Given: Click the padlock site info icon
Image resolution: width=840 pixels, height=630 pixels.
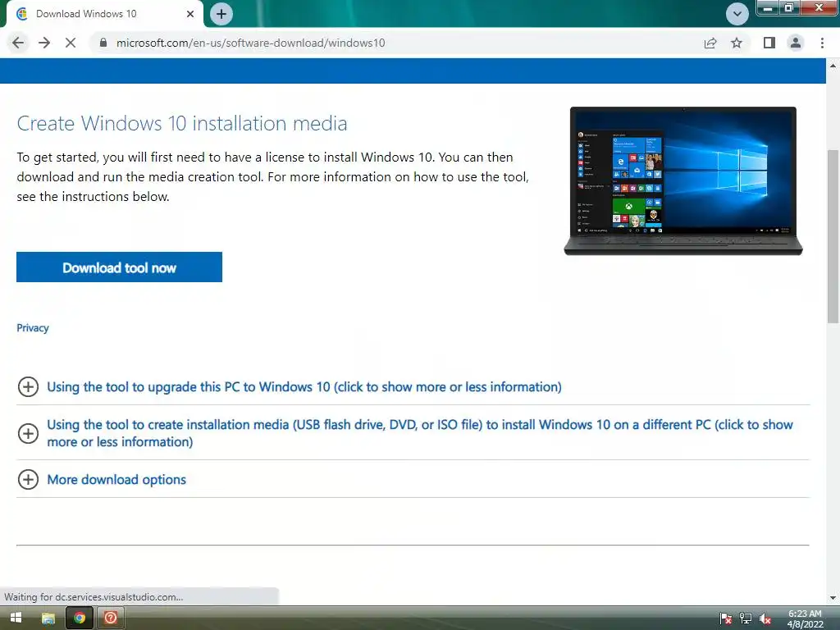Looking at the screenshot, I should pyautogui.click(x=103, y=43).
